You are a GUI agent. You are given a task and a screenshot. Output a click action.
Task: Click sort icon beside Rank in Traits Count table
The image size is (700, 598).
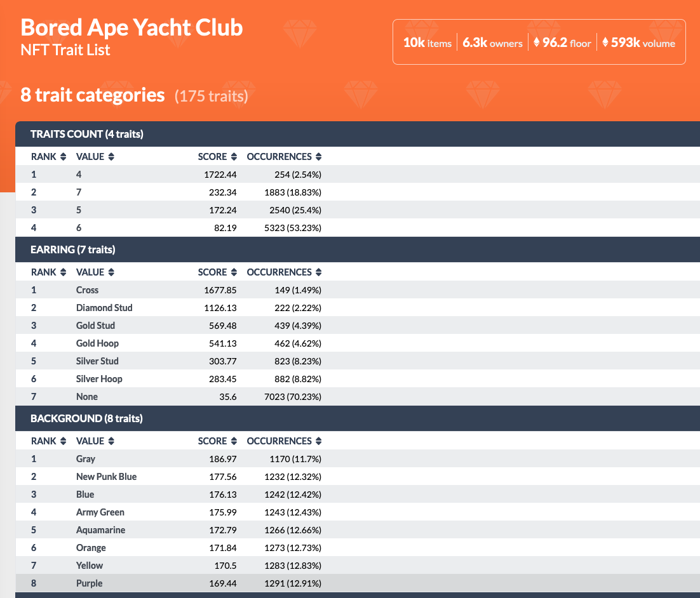coord(63,157)
